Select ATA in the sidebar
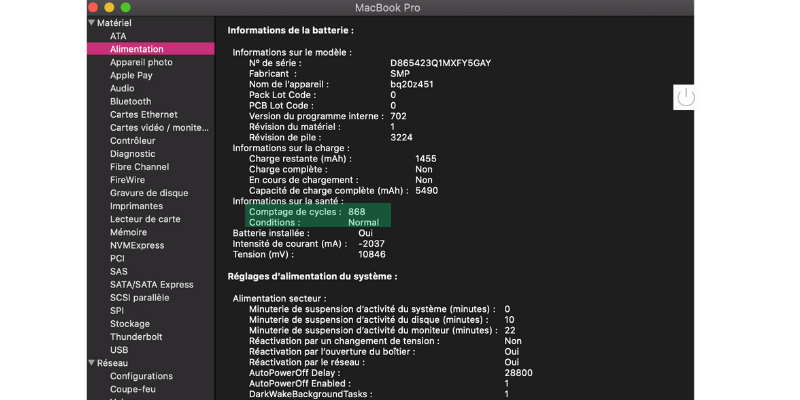Viewport: 800px width, 400px height. point(118,36)
